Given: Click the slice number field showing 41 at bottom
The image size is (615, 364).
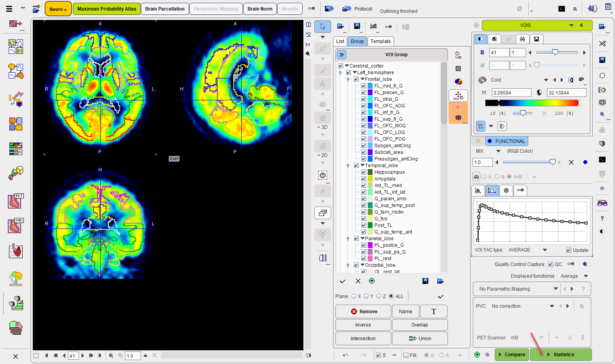Looking at the screenshot, I should 73,356.
